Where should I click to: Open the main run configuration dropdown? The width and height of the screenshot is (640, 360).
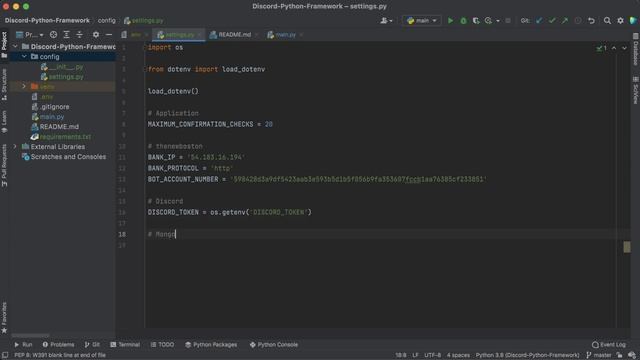pos(422,20)
